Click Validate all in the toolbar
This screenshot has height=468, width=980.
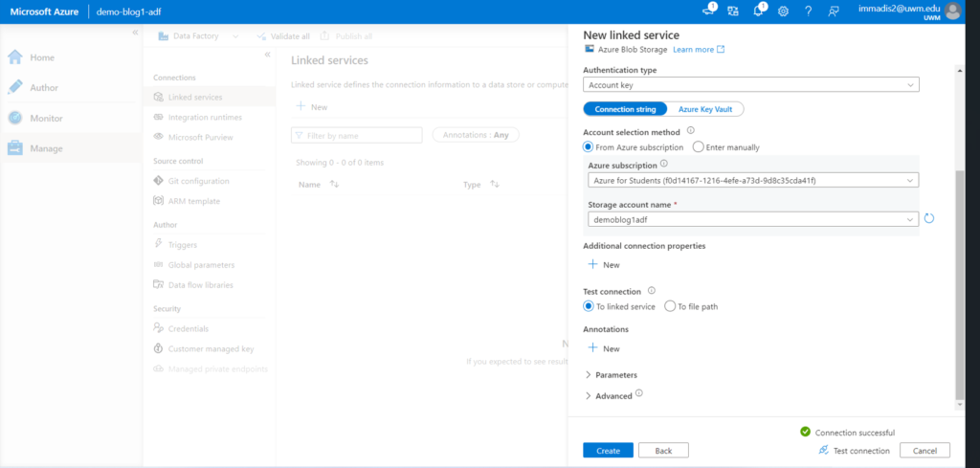coord(283,36)
